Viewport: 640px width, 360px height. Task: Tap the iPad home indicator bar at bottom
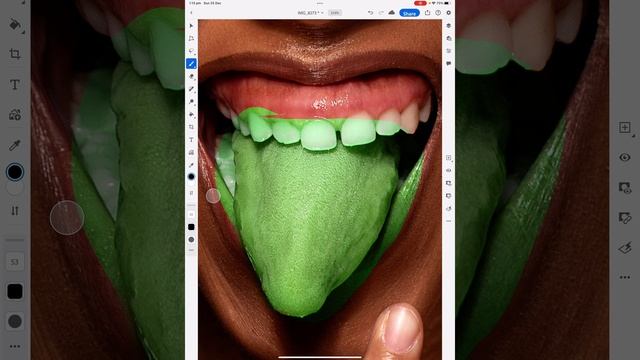click(x=320, y=357)
